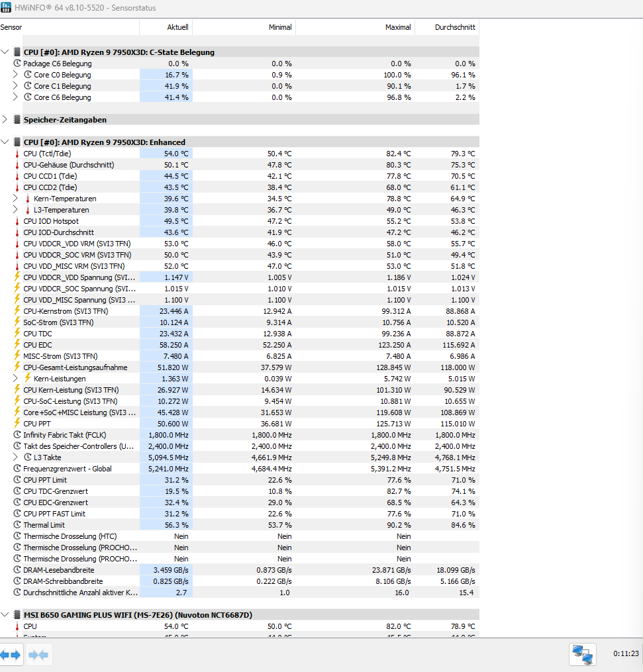Screen dimensions: 643x672
Task: Click the clock icon beside Frequenzgrenzwert - Global
Action: click(17, 469)
